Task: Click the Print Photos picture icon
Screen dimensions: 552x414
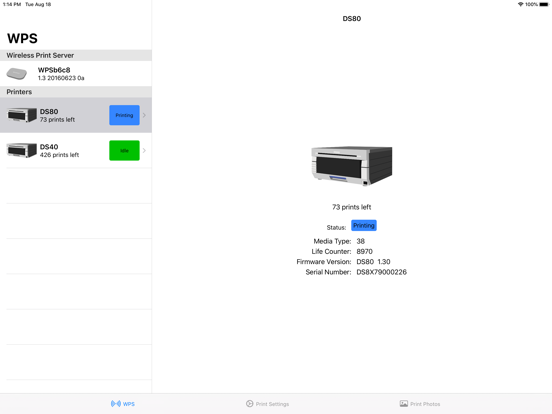Action: (x=404, y=403)
